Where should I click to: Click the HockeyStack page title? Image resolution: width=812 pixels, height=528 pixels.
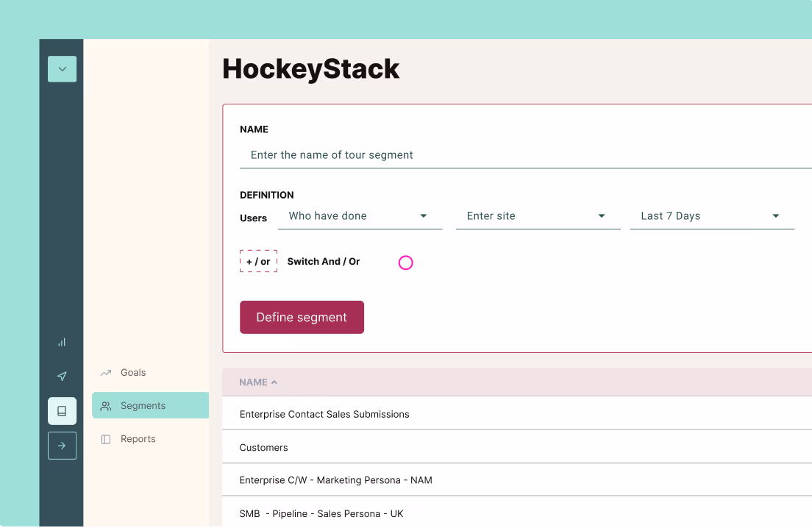tap(310, 69)
